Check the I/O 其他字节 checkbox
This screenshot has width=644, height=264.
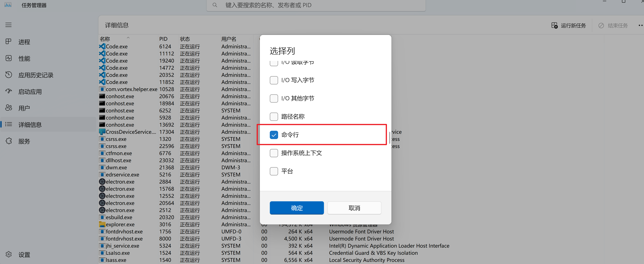point(274,98)
